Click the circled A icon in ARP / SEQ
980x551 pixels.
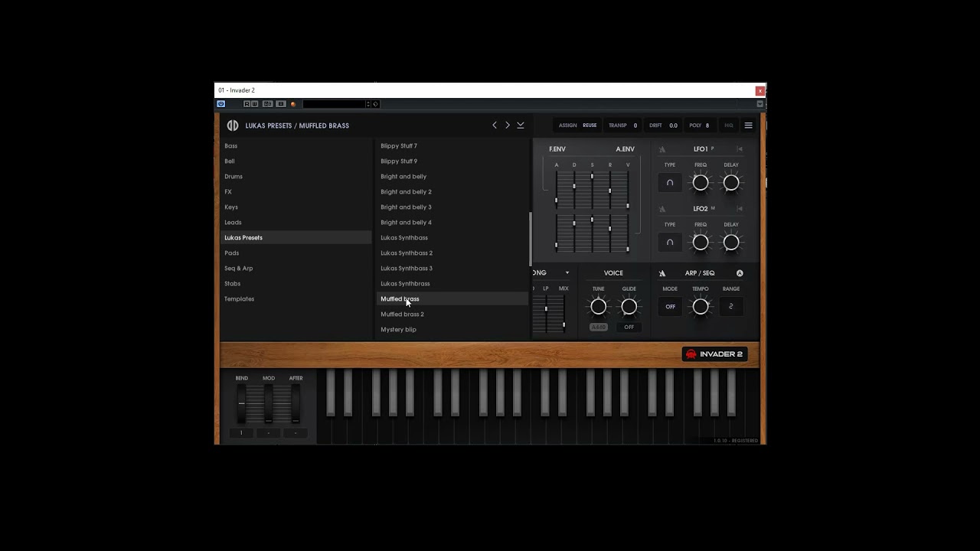coord(740,273)
